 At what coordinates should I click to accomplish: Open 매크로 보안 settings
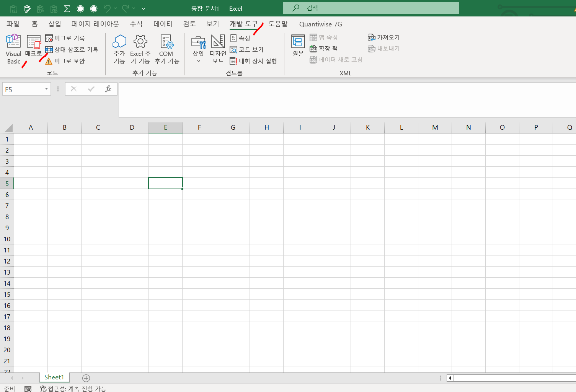pos(65,61)
